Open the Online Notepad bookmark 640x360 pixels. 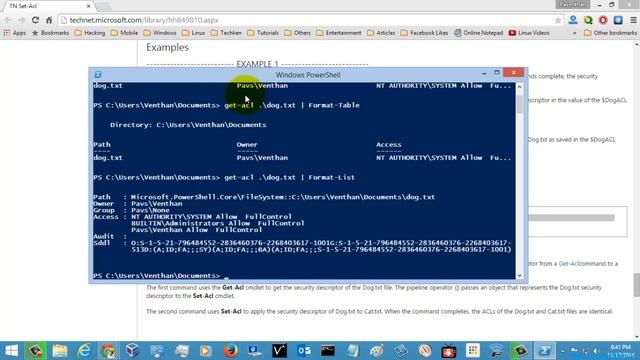[479, 33]
